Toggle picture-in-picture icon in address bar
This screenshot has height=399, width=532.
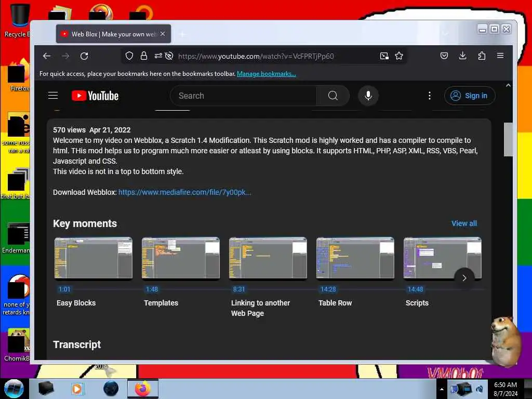click(x=384, y=56)
